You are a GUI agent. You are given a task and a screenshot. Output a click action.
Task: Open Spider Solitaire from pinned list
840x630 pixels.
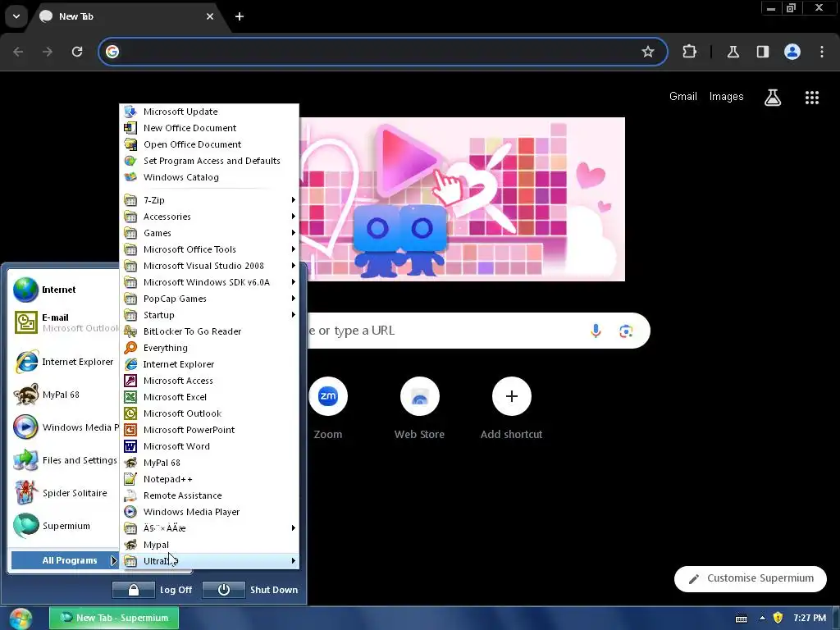pyautogui.click(x=64, y=493)
